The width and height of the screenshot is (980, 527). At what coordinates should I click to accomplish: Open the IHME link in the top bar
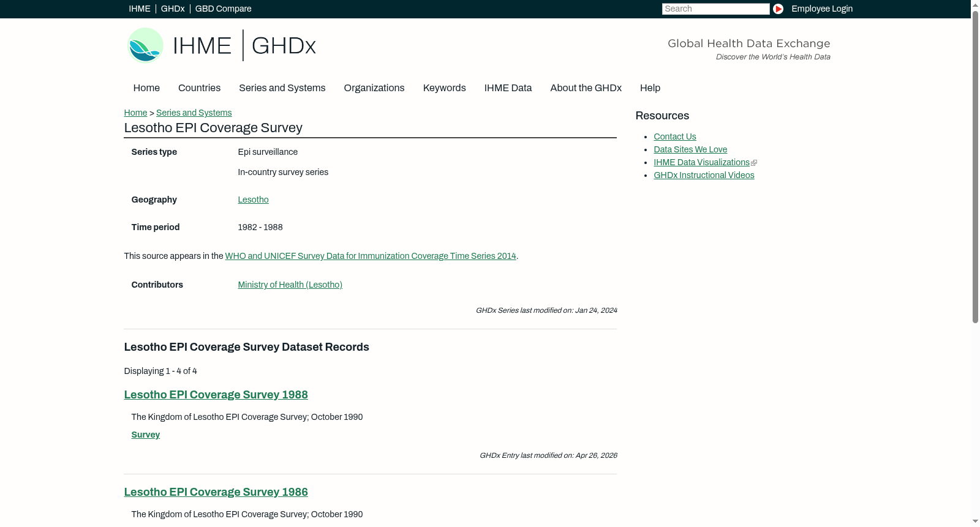coord(140,9)
